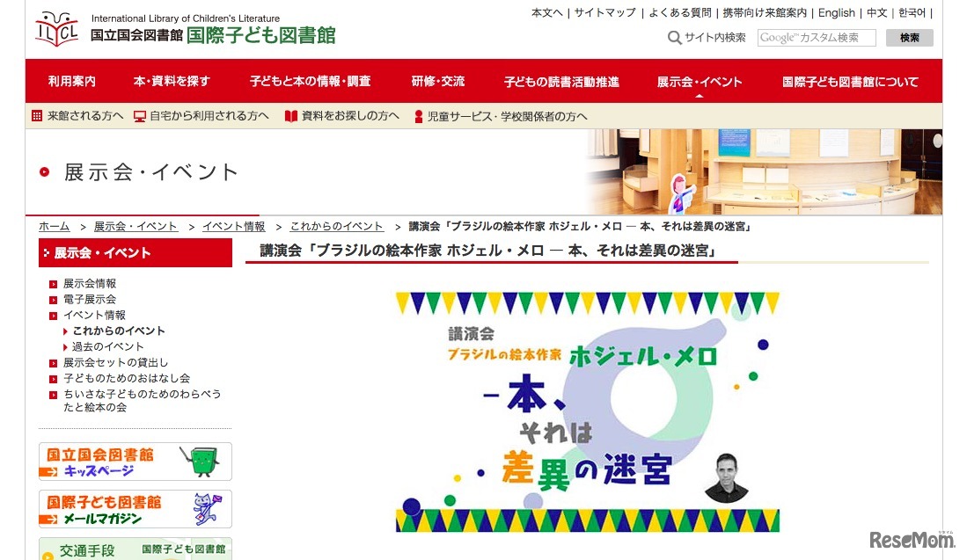Click the grid icon beside 来館される方へ
Image resolution: width=967 pixels, height=560 pixels.
click(36, 115)
